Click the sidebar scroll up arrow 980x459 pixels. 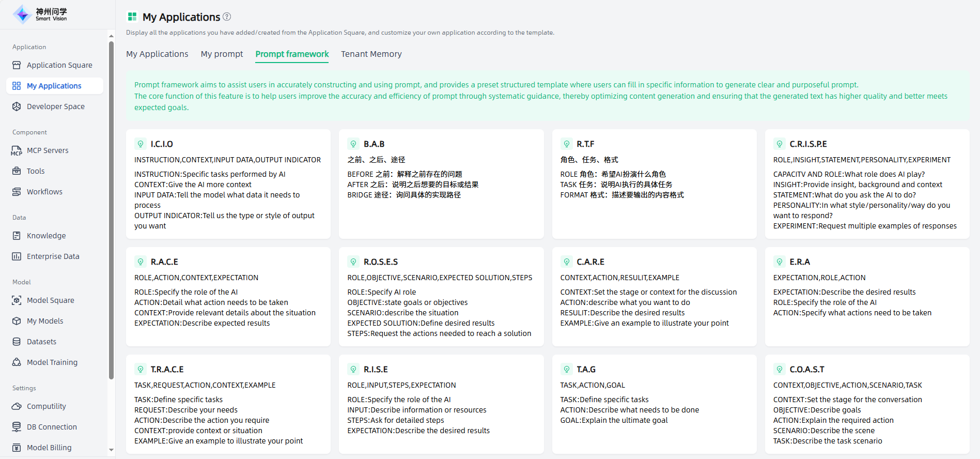click(111, 36)
